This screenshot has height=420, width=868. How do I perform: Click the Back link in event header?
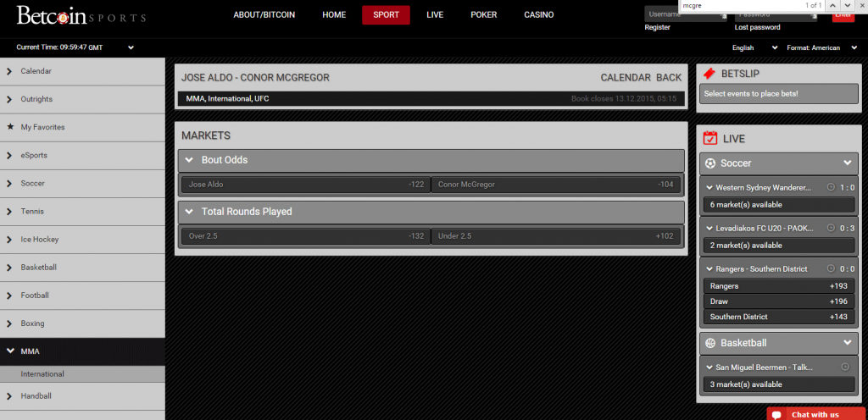669,78
